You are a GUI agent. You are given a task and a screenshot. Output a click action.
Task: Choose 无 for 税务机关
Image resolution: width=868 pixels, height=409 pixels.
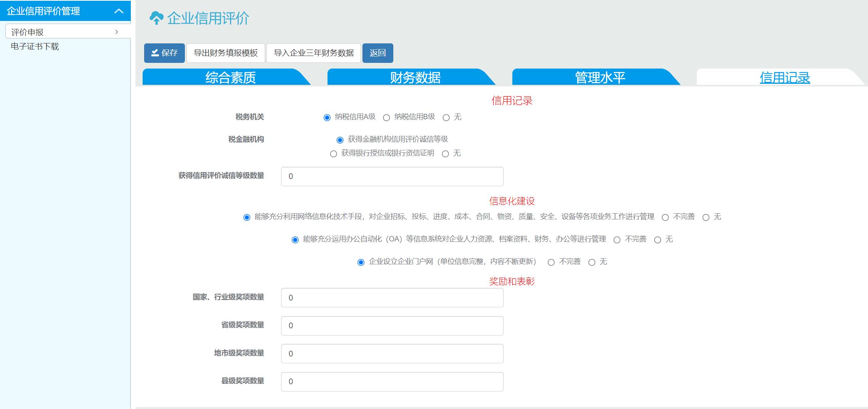click(x=446, y=118)
